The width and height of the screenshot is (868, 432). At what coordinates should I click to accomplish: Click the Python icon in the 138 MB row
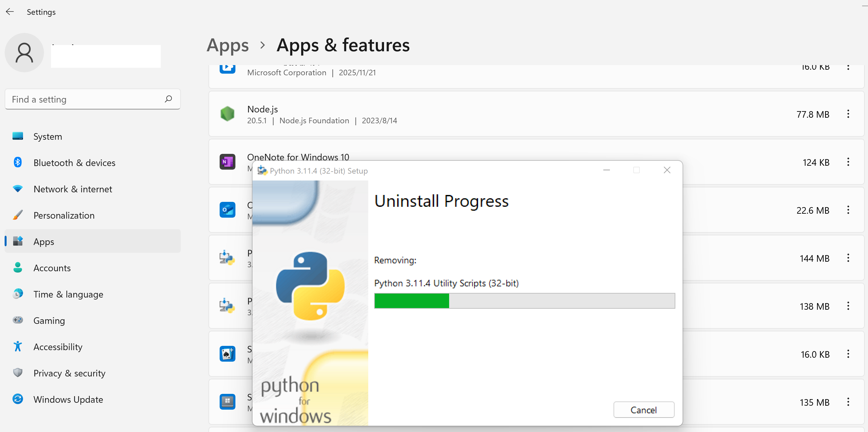click(x=228, y=306)
